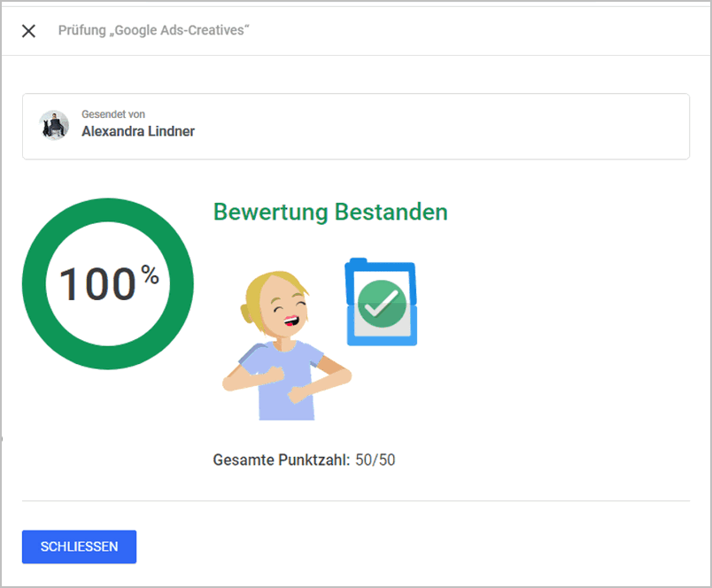
Task: Click the "Gesendet von" label
Action: tap(113, 114)
